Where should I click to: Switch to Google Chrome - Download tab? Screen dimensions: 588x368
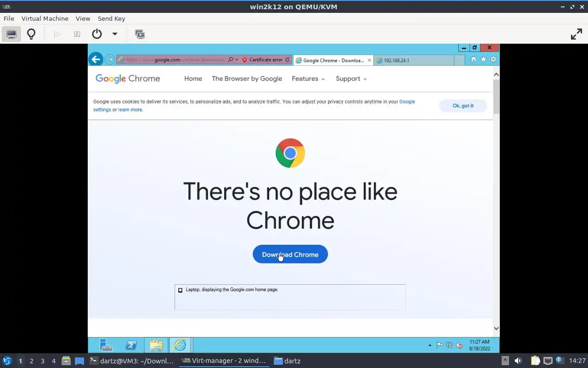(333, 60)
